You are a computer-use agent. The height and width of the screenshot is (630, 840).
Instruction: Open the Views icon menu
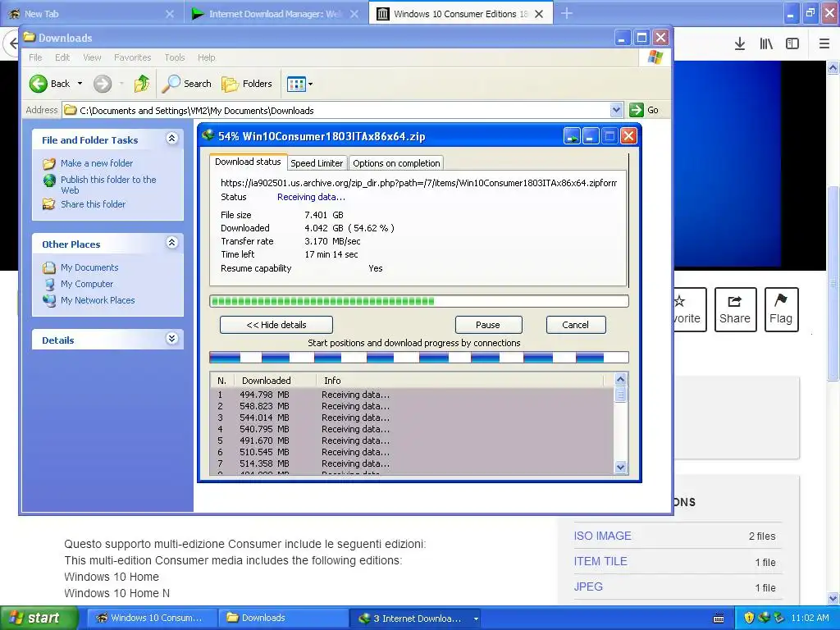[299, 84]
